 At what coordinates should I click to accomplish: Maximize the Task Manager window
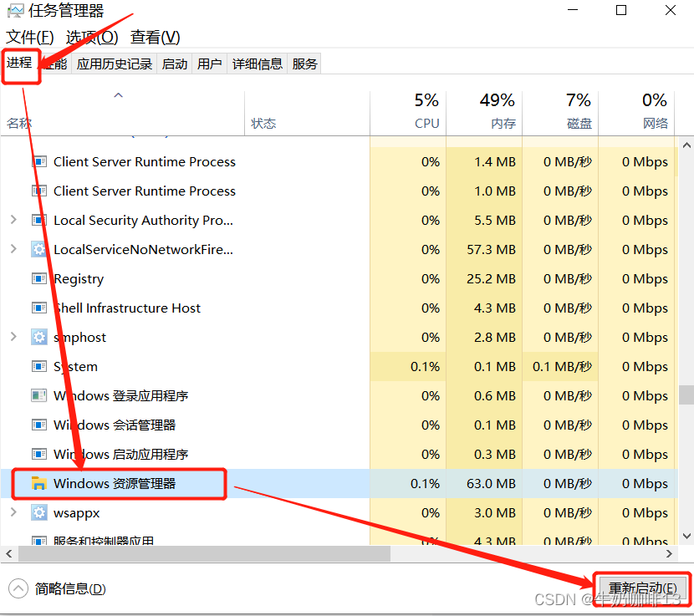(x=621, y=10)
